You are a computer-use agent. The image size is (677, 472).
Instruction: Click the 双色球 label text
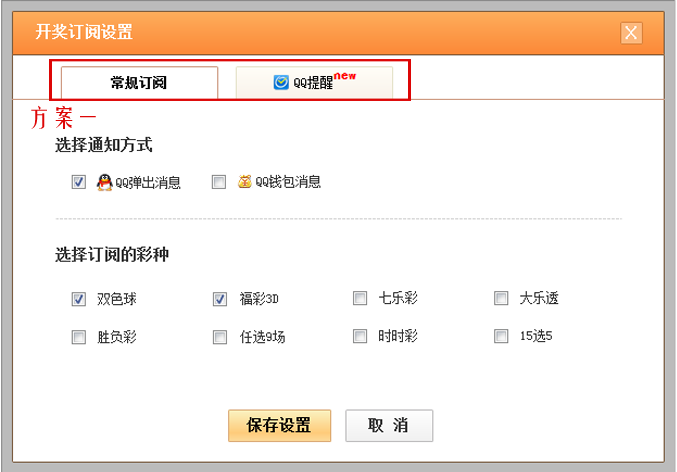(x=116, y=299)
